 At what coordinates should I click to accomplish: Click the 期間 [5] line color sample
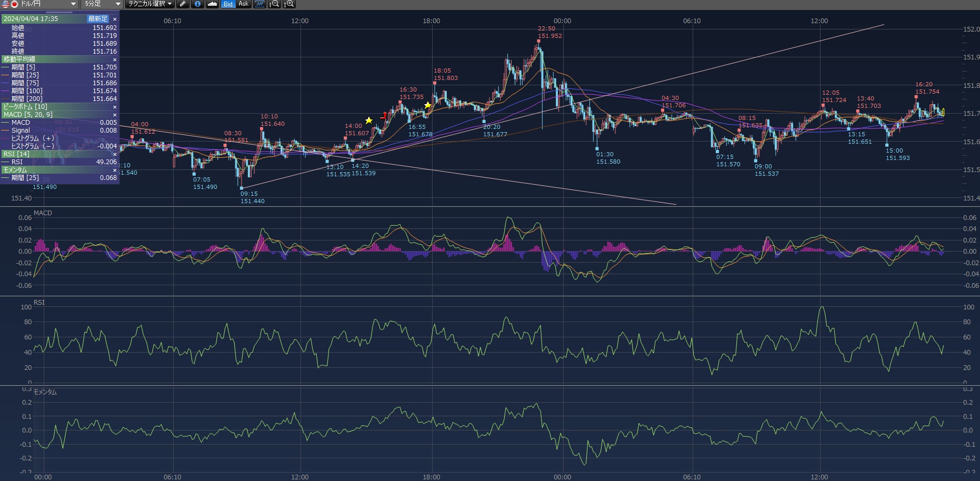[6, 67]
